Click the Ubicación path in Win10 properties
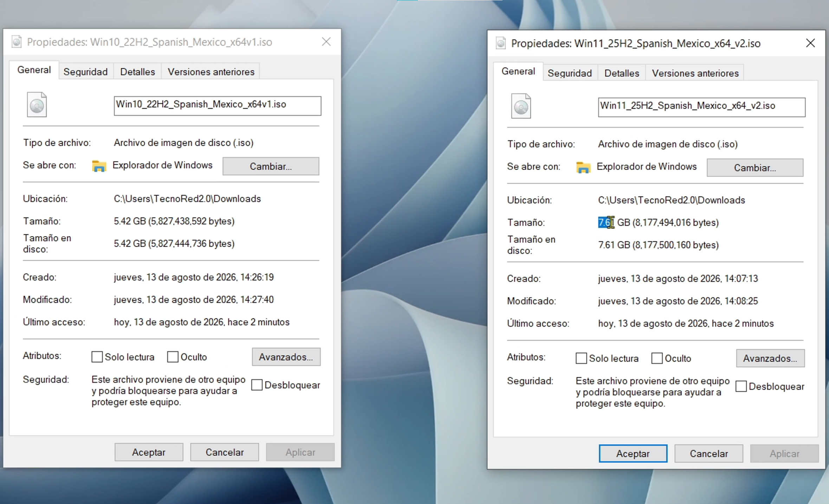Viewport: 829px width, 504px height. [x=187, y=199]
